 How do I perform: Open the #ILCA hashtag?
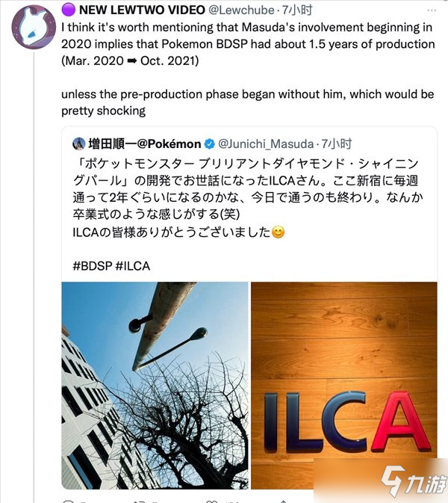(133, 266)
